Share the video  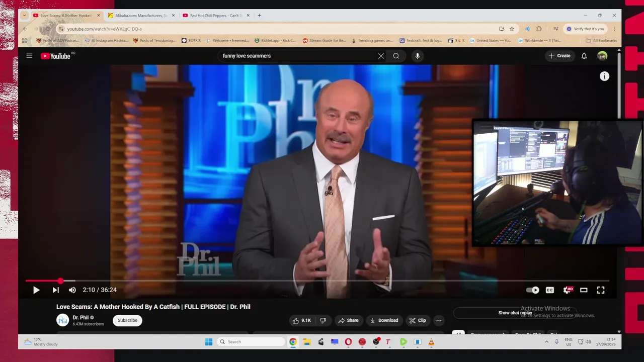point(348,320)
